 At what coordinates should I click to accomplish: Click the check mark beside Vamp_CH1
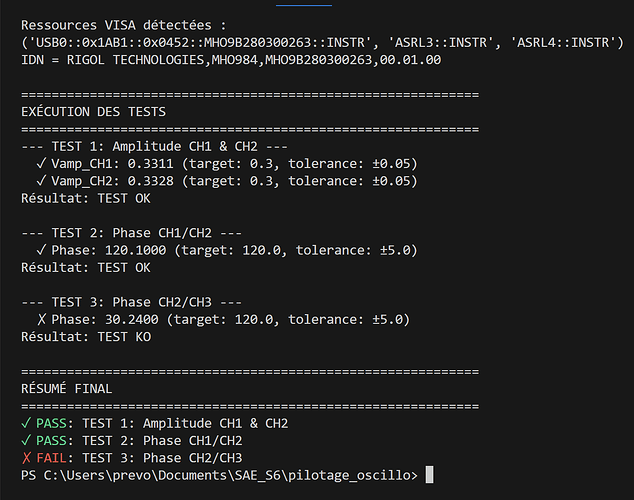(x=40, y=163)
